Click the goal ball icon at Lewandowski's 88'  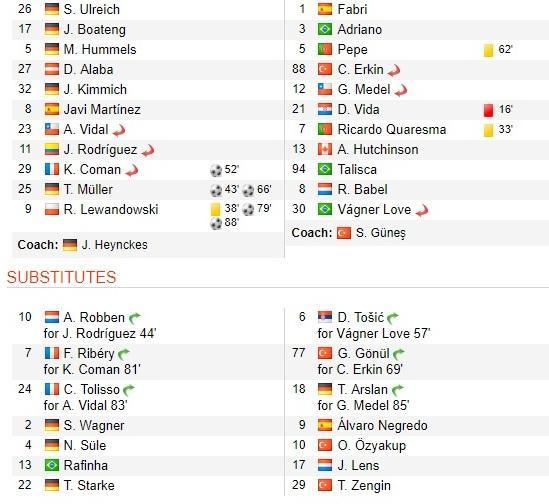coord(216,223)
